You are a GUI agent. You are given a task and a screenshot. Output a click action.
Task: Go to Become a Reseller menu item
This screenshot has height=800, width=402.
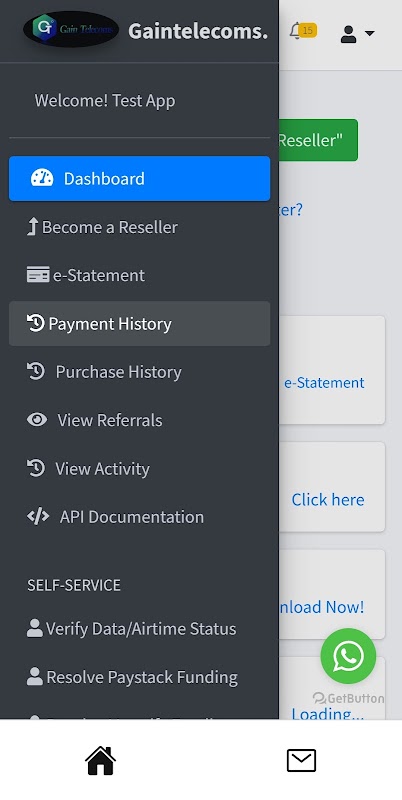click(139, 227)
